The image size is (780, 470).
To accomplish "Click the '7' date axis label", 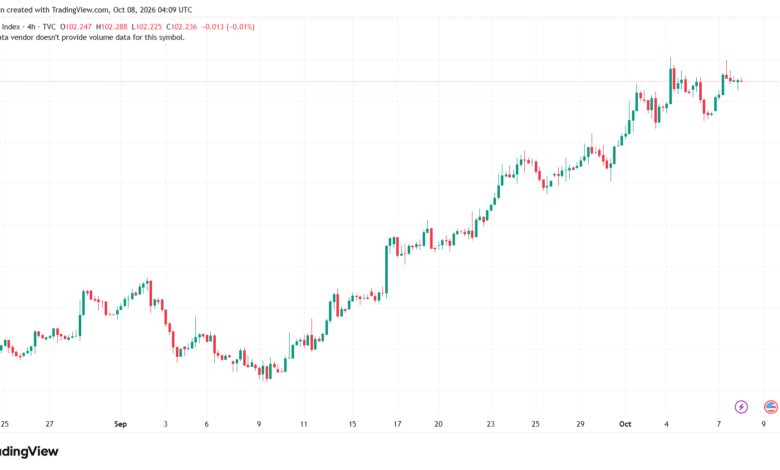I will pos(719,424).
